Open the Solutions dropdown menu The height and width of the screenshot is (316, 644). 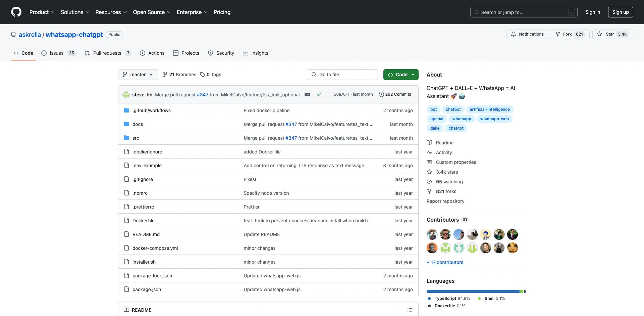(75, 12)
